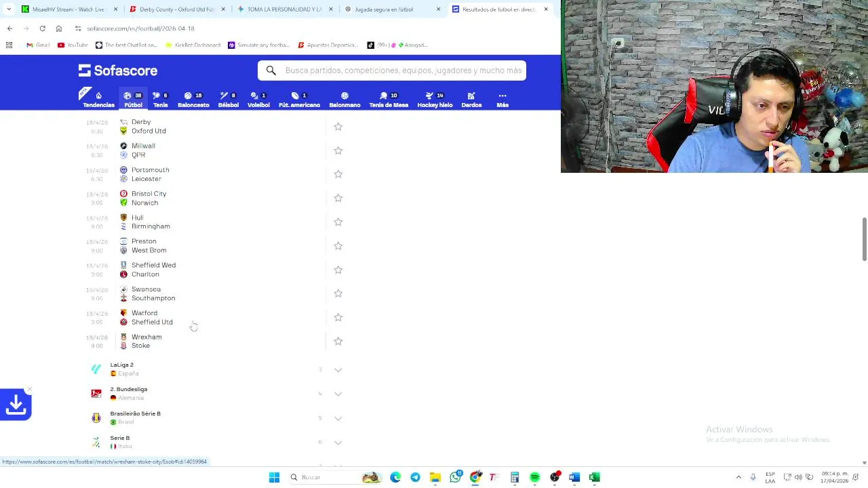Favorite the Sheffield Wed vs Charlton match

click(x=338, y=270)
